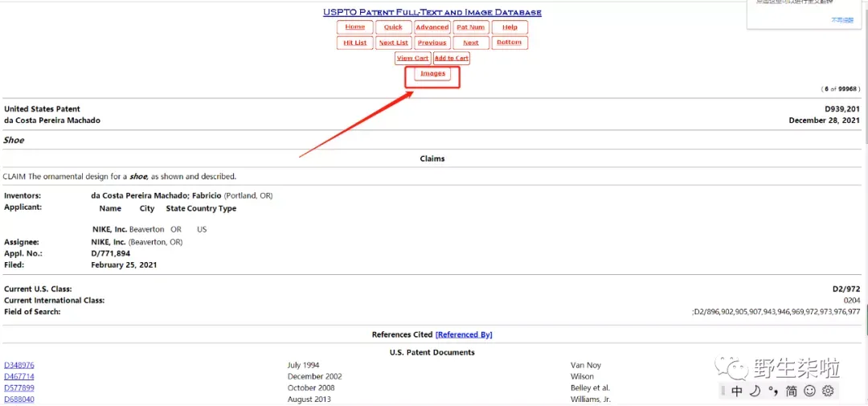Click the Next List button
The image size is (868, 406).
(394, 43)
